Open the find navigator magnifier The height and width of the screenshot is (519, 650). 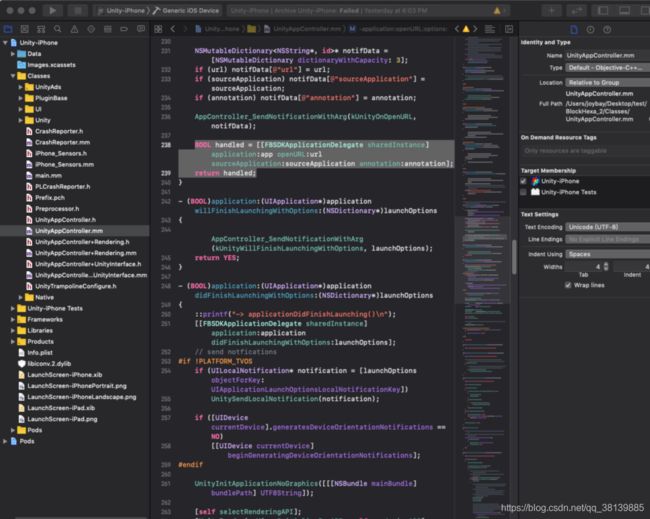click(58, 29)
